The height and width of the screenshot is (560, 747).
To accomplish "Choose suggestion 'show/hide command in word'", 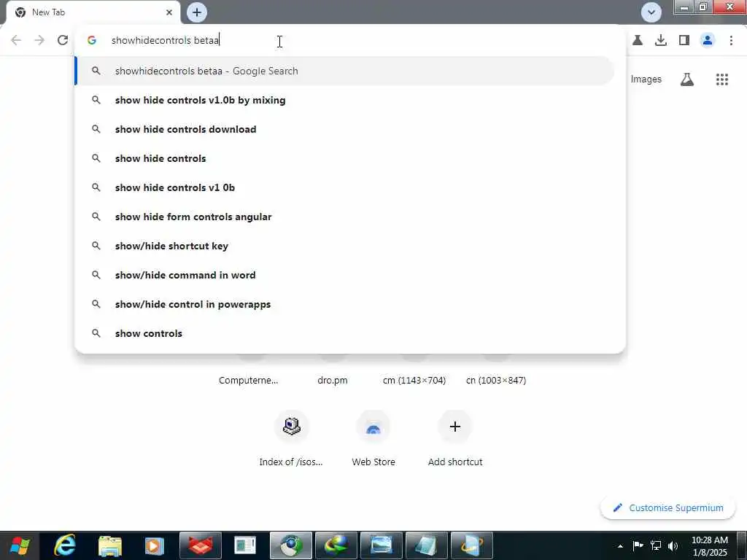I will point(345,275).
